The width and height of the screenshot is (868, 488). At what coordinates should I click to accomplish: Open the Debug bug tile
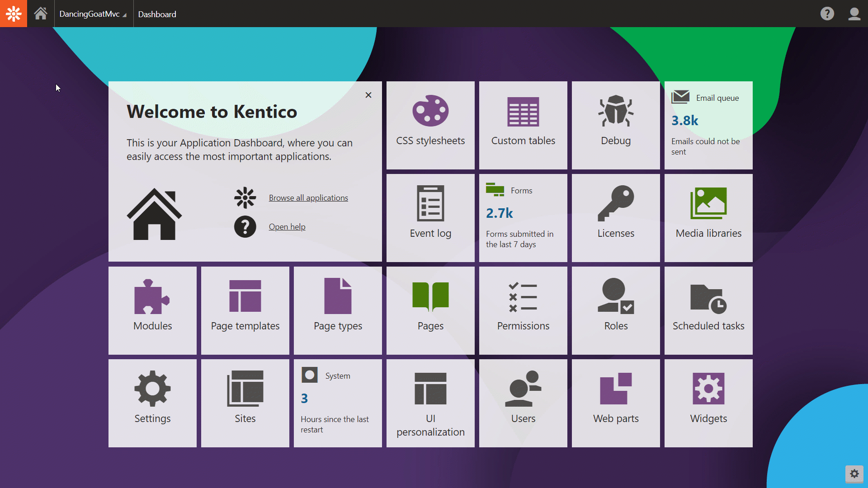click(616, 125)
